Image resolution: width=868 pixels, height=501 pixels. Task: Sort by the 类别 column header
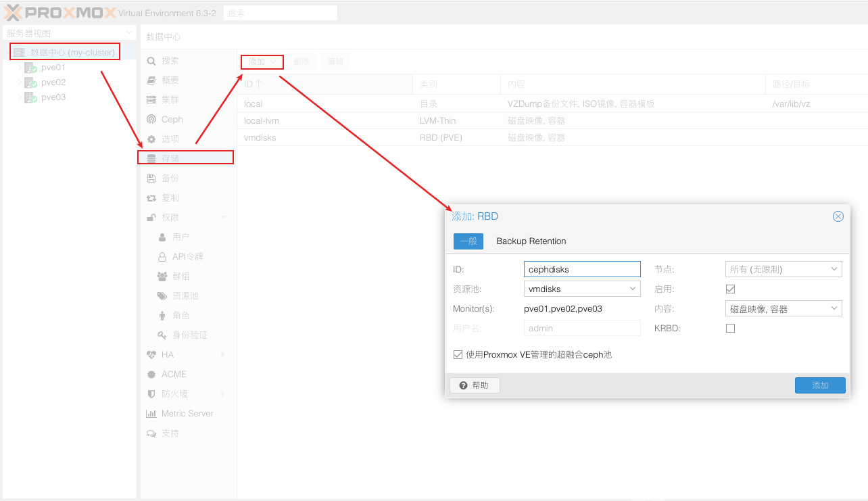[456, 85]
